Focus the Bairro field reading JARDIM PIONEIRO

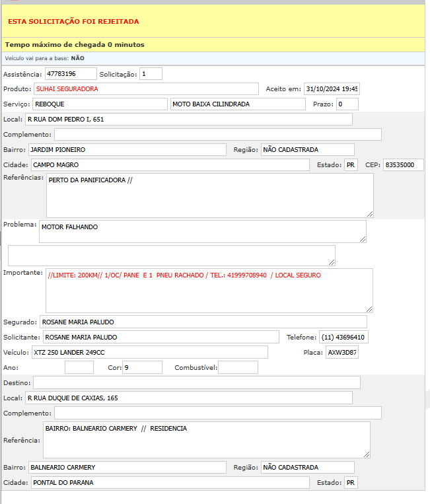pyautogui.click(x=127, y=150)
